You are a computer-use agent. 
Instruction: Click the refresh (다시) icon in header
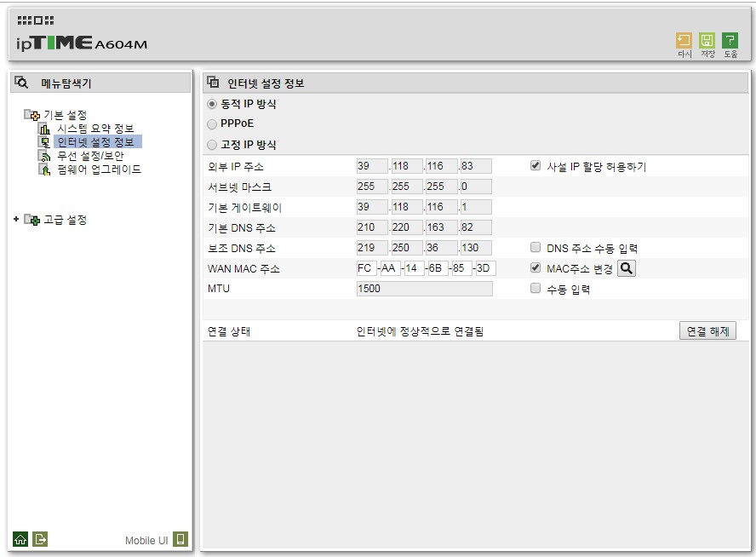[x=684, y=41]
